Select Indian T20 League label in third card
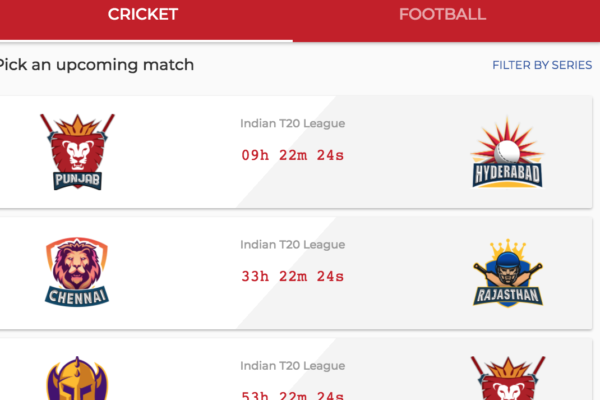600x400 pixels. pyautogui.click(x=293, y=366)
